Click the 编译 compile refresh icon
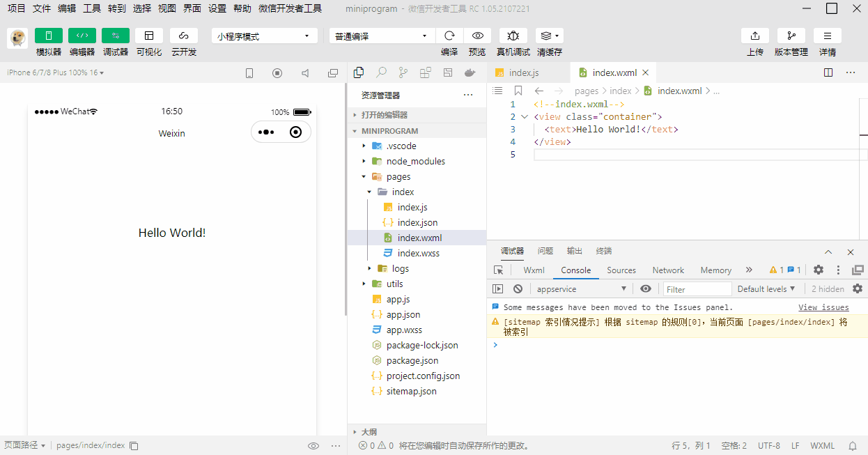The height and width of the screenshot is (455, 868). click(x=449, y=36)
